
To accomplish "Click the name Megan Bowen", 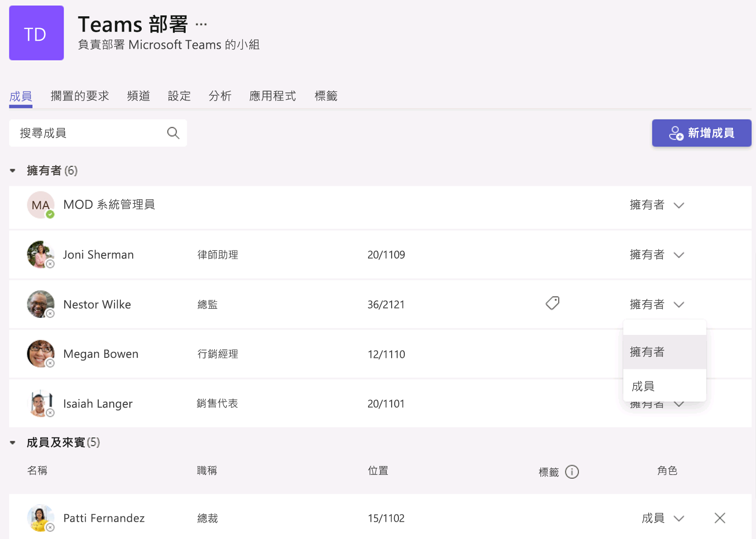I will pyautogui.click(x=100, y=354).
